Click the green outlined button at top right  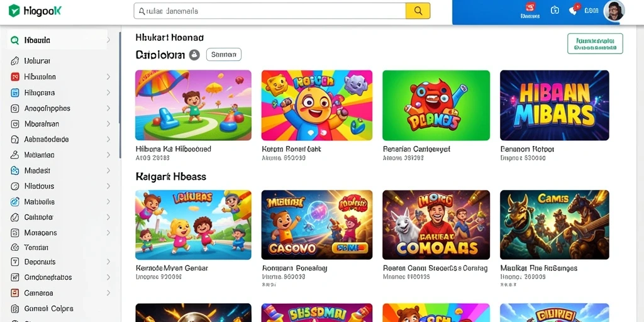[595, 43]
